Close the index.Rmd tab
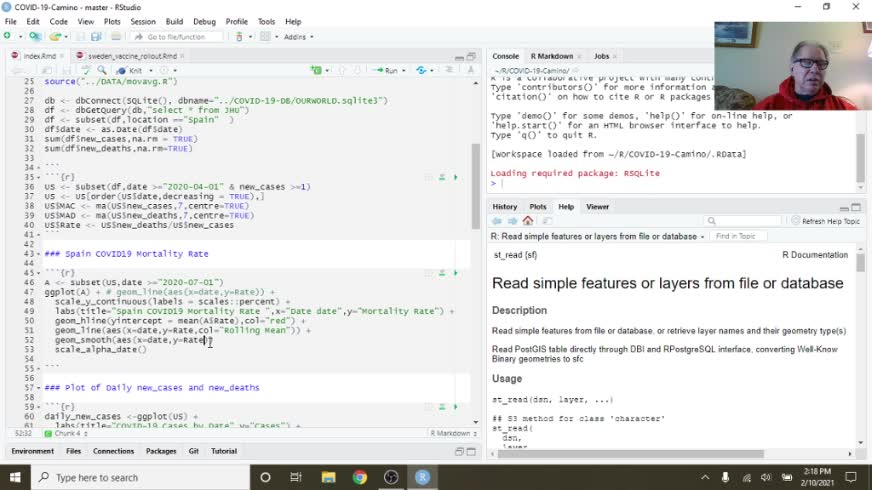Image resolution: width=872 pixels, height=490 pixels. coord(62,56)
